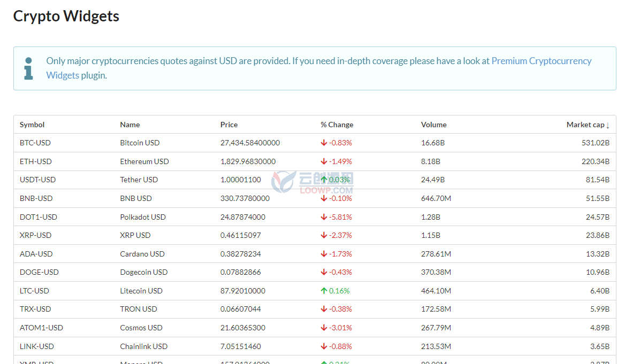Select the BNB-USD symbol cell
Viewport: 625px width, 364px height.
tap(36, 198)
